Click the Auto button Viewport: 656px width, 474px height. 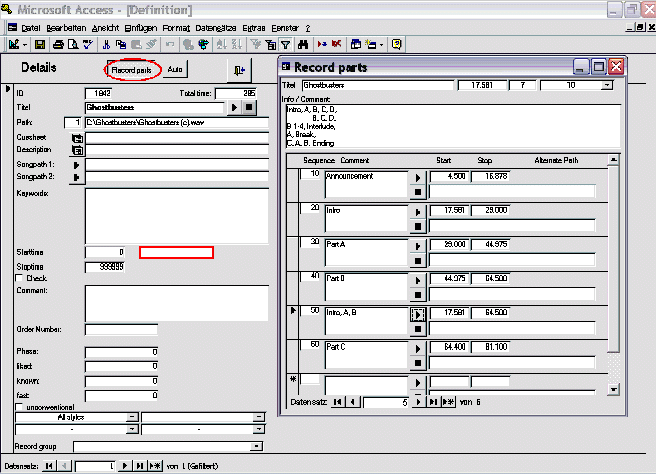pos(175,70)
